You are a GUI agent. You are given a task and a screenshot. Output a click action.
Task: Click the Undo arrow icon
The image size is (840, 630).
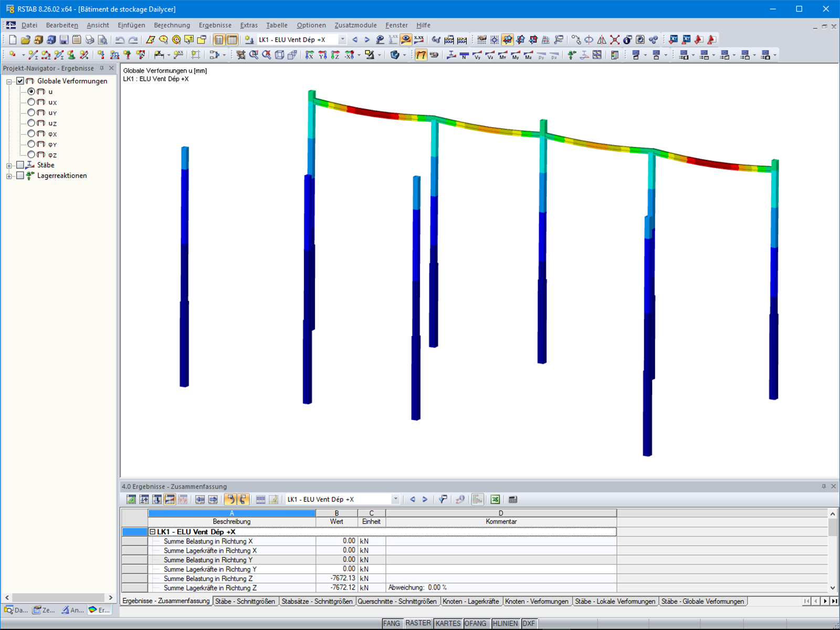pyautogui.click(x=120, y=40)
